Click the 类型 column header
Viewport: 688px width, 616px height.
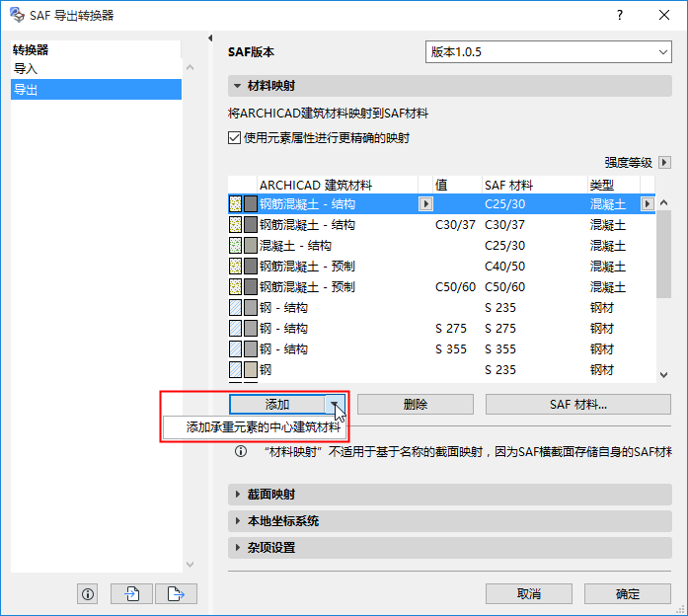[613, 186]
